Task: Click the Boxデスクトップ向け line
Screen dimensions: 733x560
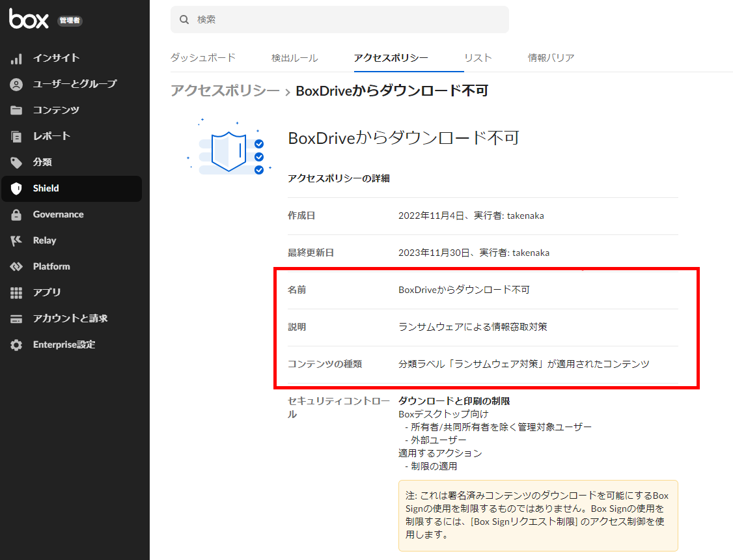Action: pyautogui.click(x=443, y=414)
